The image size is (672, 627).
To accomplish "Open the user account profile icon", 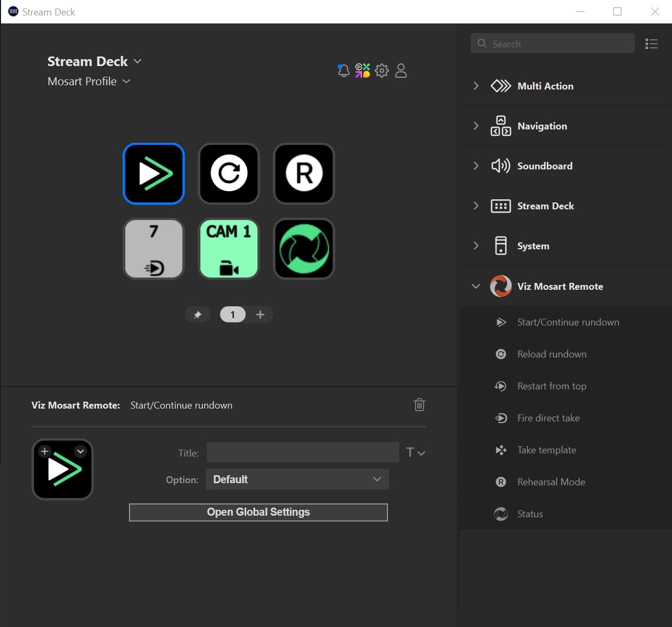I will [x=401, y=71].
